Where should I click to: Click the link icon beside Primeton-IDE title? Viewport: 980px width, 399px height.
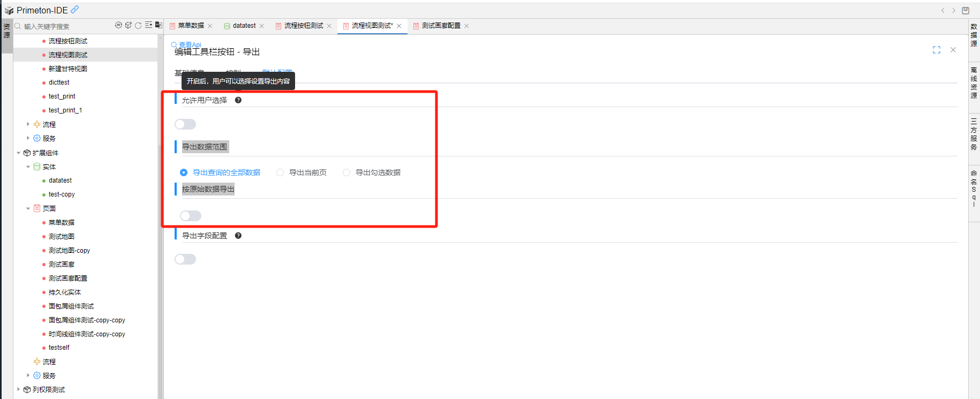[x=75, y=10]
